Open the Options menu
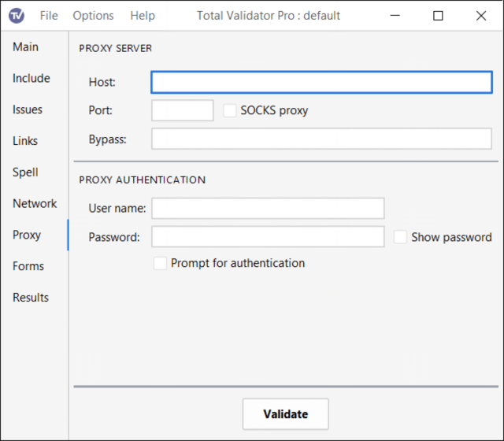The width and height of the screenshot is (504, 441). click(x=93, y=16)
